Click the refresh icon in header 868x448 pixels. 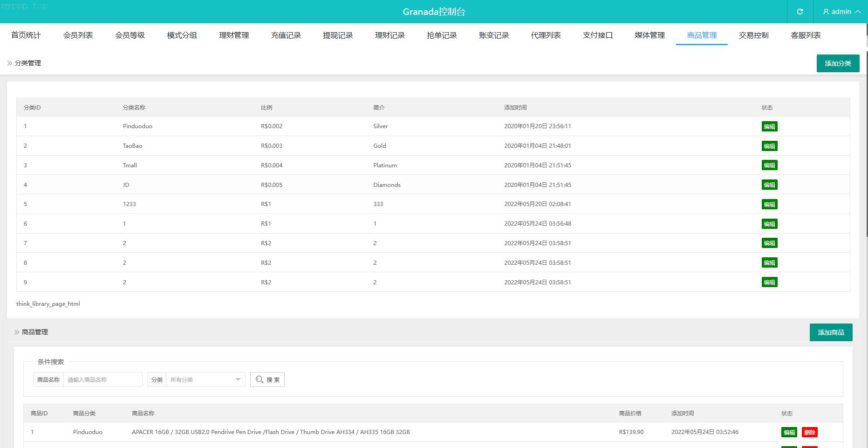click(x=800, y=12)
